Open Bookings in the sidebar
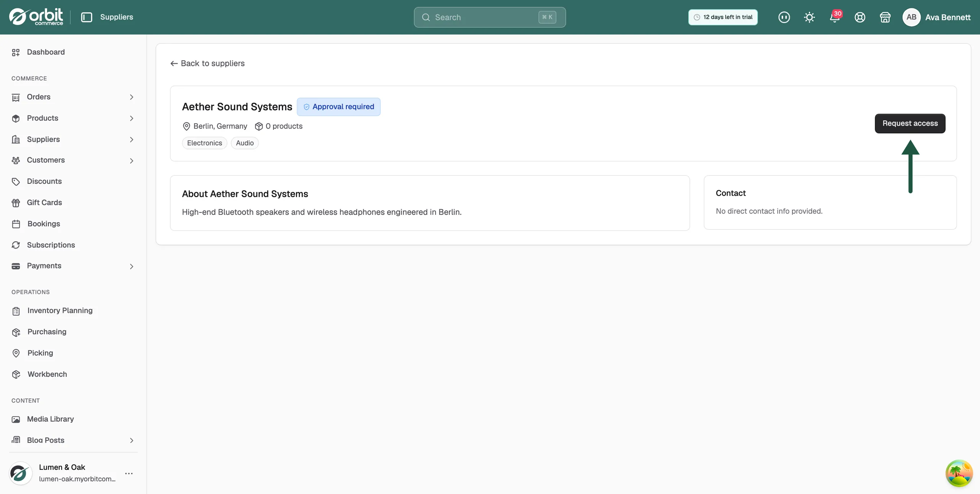Image resolution: width=980 pixels, height=494 pixels. (73, 224)
